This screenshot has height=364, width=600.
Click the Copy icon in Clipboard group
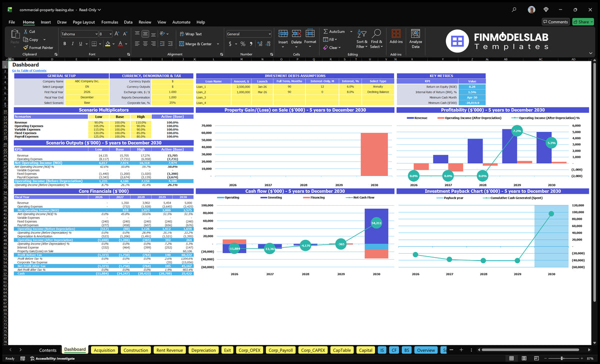[25, 39]
